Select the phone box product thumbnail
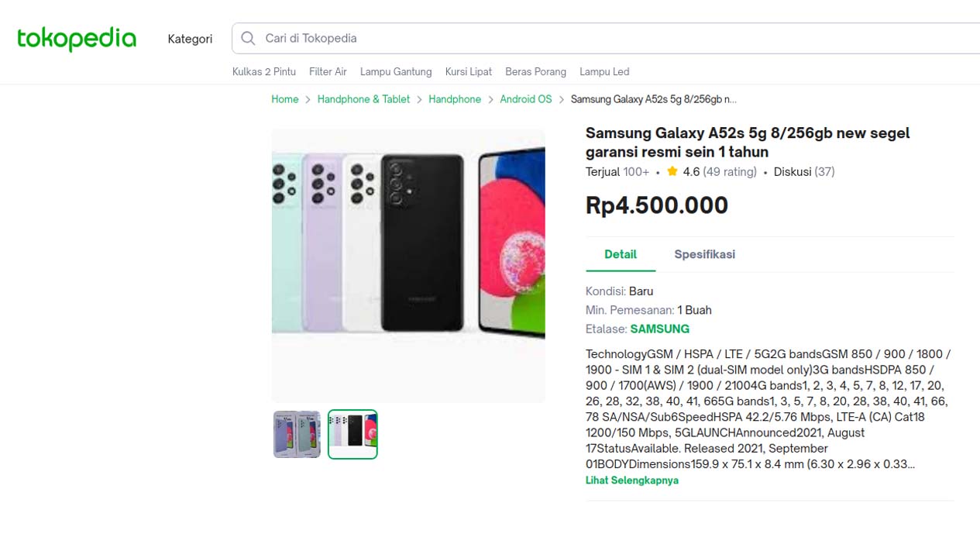The width and height of the screenshot is (980, 551). (297, 434)
